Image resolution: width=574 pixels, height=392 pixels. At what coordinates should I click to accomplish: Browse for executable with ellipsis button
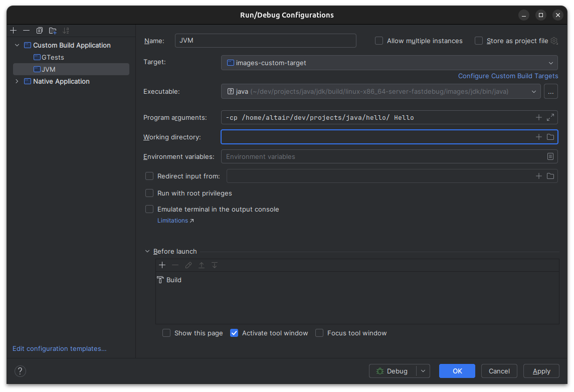pyautogui.click(x=550, y=92)
